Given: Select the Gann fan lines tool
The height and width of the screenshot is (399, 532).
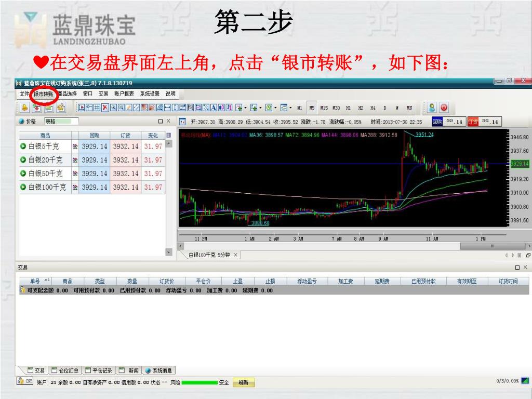Looking at the screenshot, I should click(144, 108).
